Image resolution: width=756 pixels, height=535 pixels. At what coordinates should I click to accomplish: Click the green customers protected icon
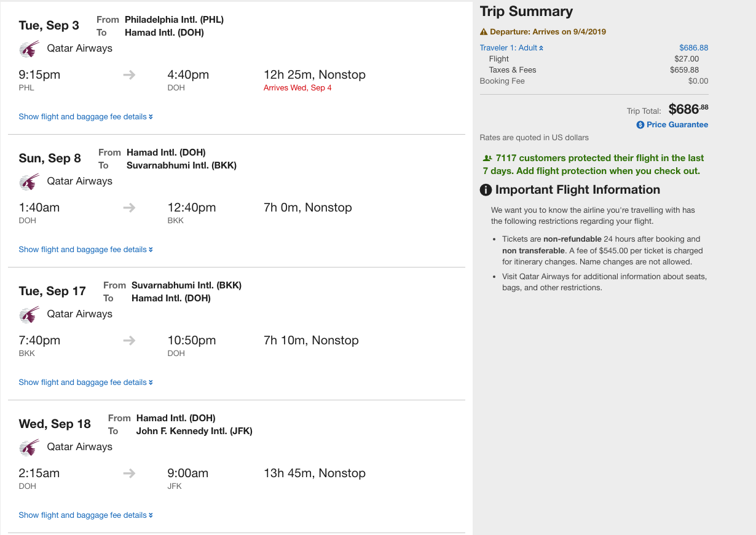pyautogui.click(x=487, y=158)
